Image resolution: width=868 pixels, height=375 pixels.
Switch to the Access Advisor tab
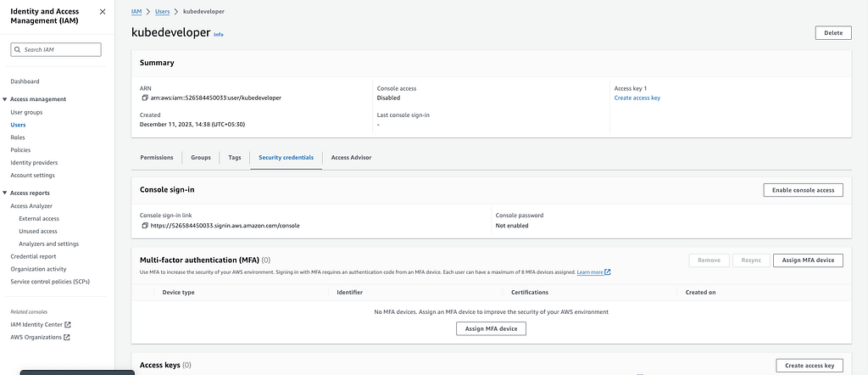coord(351,158)
